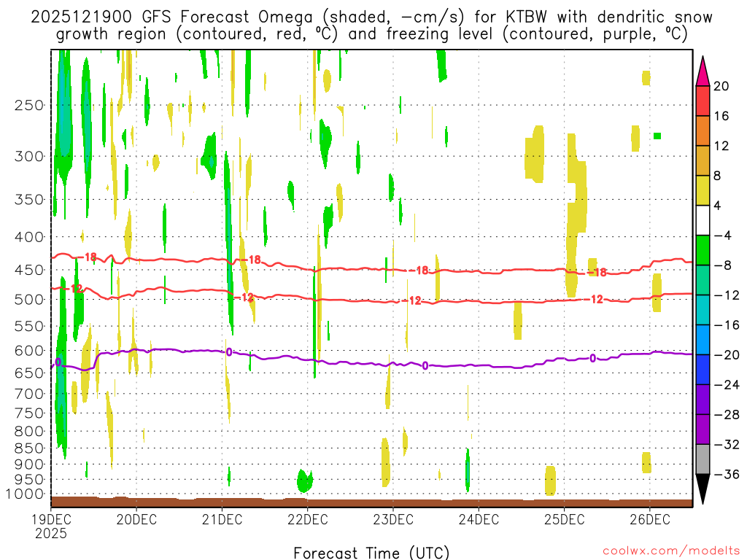
Task: Click the colorbar value 20
Action: tap(721, 86)
